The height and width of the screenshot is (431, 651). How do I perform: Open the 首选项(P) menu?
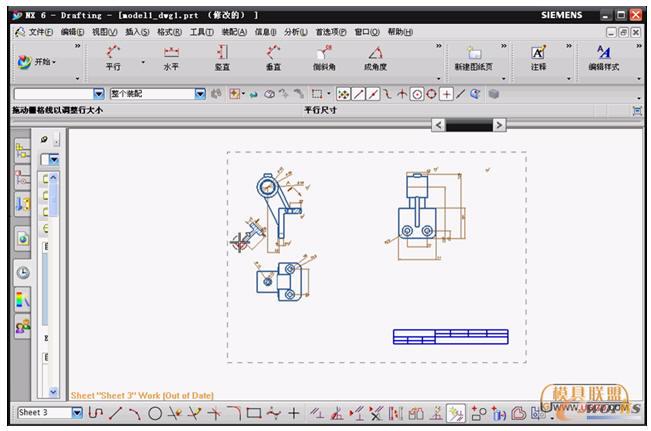pyautogui.click(x=331, y=32)
